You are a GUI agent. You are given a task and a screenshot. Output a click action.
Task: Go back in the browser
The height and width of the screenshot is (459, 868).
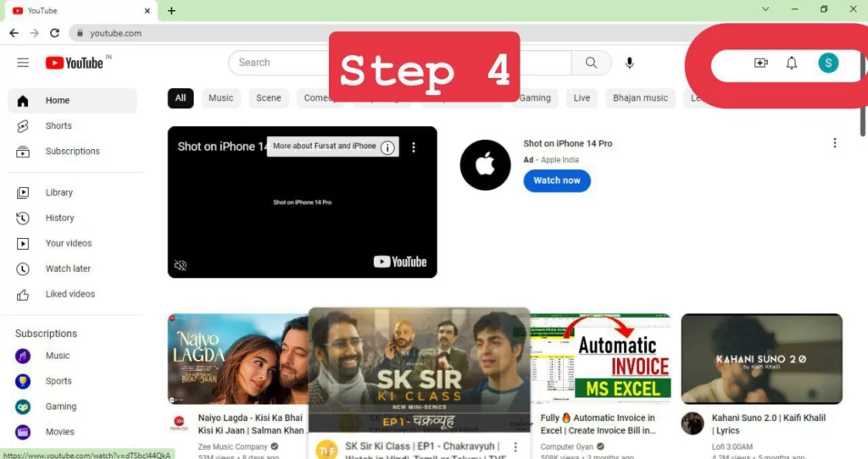14,33
